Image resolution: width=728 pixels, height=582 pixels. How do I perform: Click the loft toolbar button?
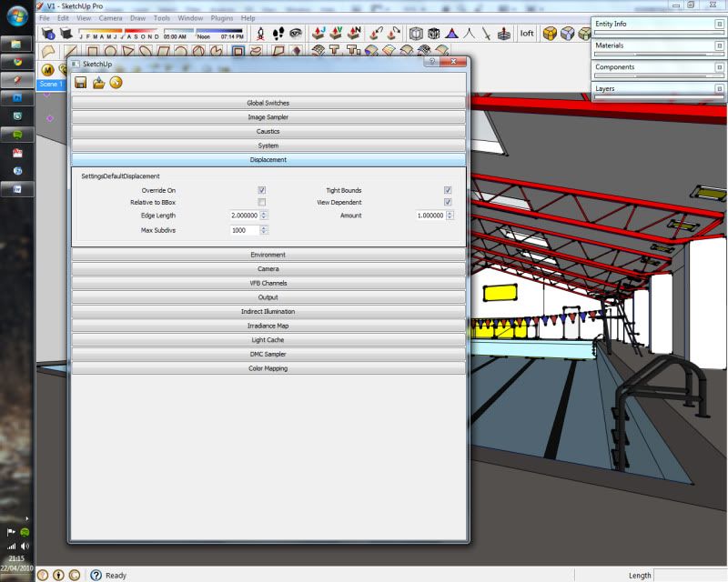[527, 34]
